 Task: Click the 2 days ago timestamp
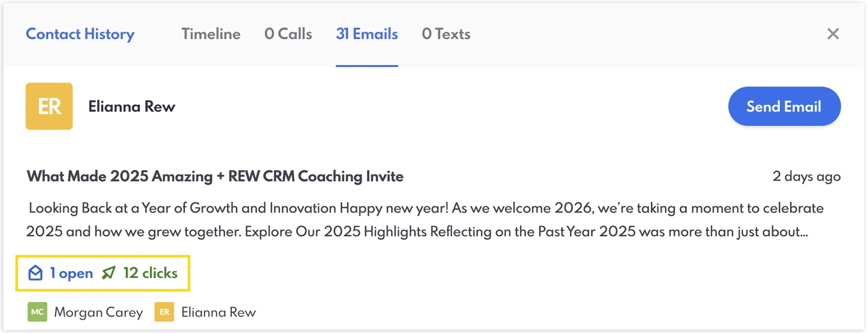click(807, 176)
